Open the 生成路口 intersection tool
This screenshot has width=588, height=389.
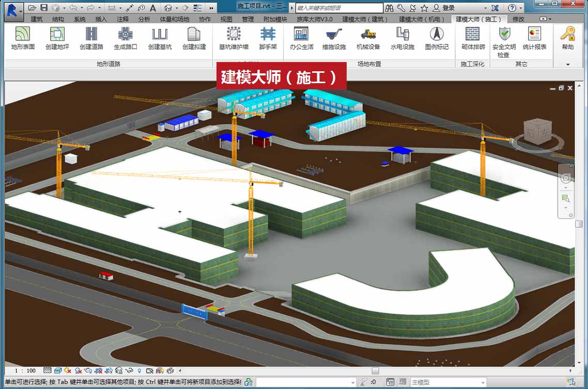coord(126,38)
